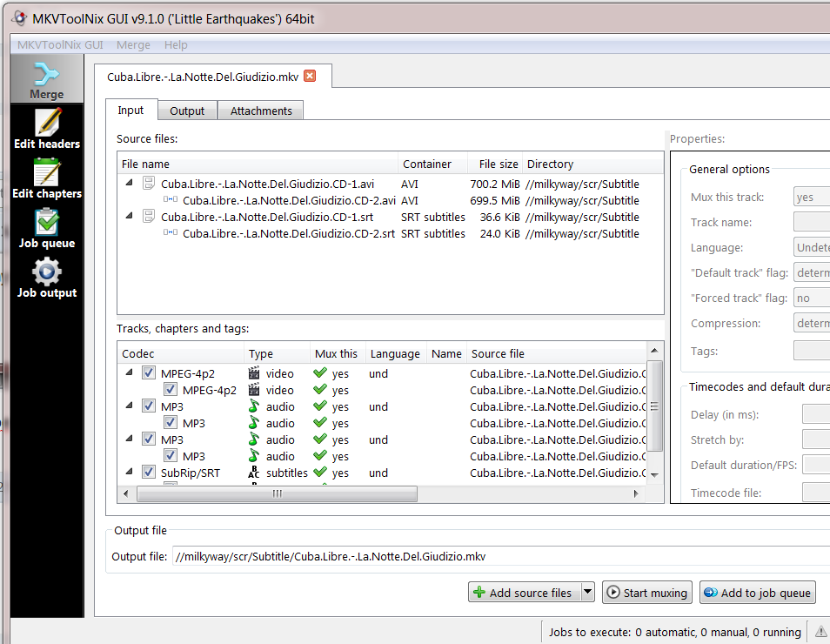Open the Add source files dropdown arrow

(x=587, y=593)
